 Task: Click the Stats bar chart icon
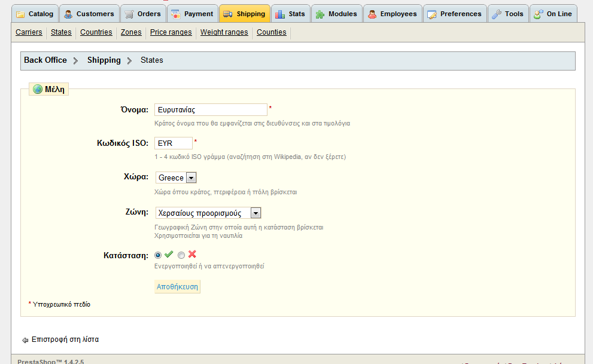(x=280, y=14)
